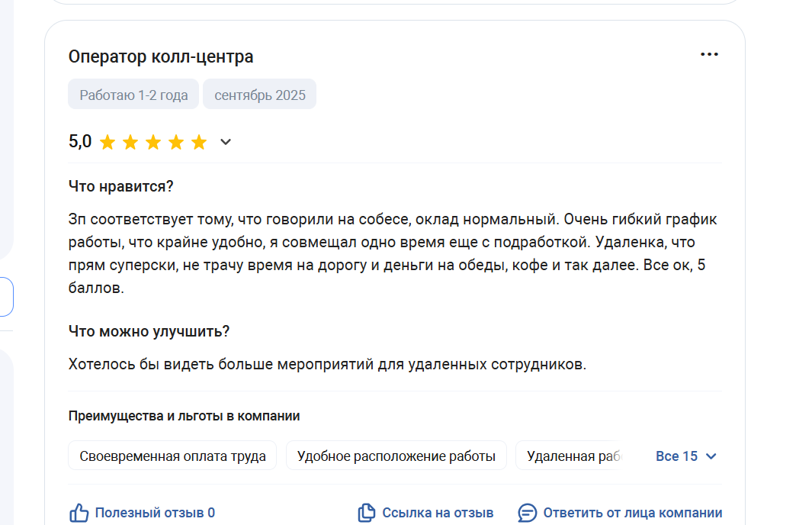Select the сентябрь 2025 tag
This screenshot has width=812, height=525.
point(259,95)
